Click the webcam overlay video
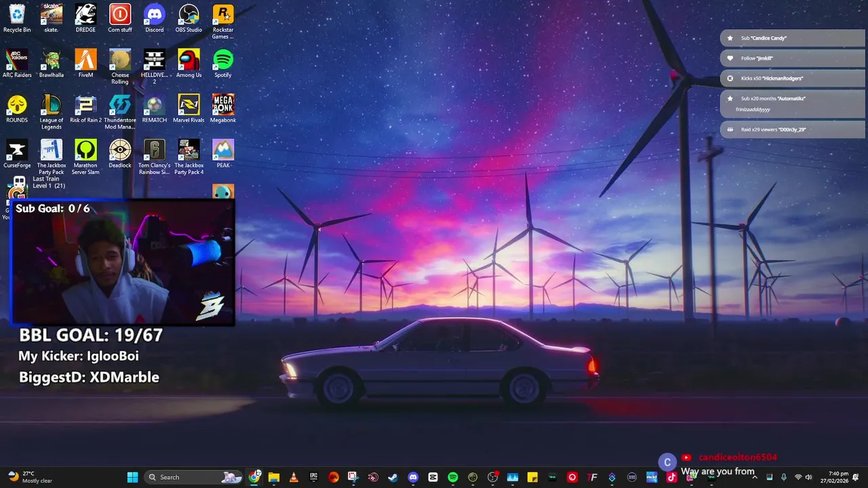Viewport: 868px width, 488px height. point(123,263)
